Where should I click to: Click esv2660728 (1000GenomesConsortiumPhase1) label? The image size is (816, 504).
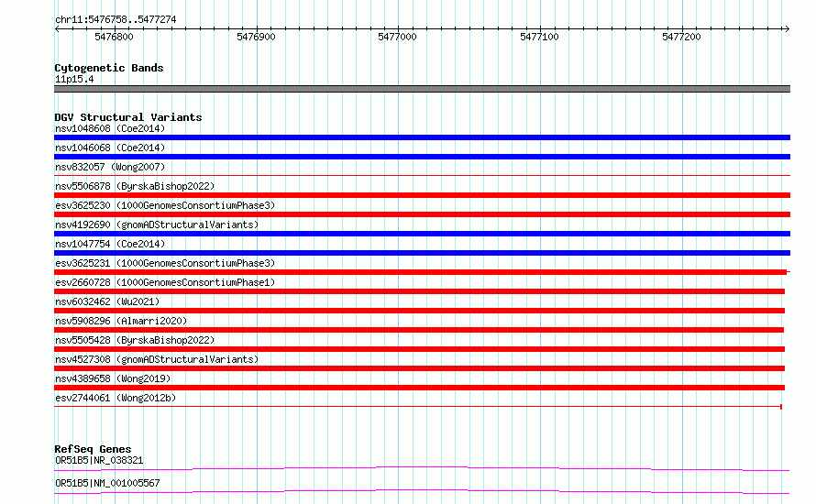(x=165, y=282)
